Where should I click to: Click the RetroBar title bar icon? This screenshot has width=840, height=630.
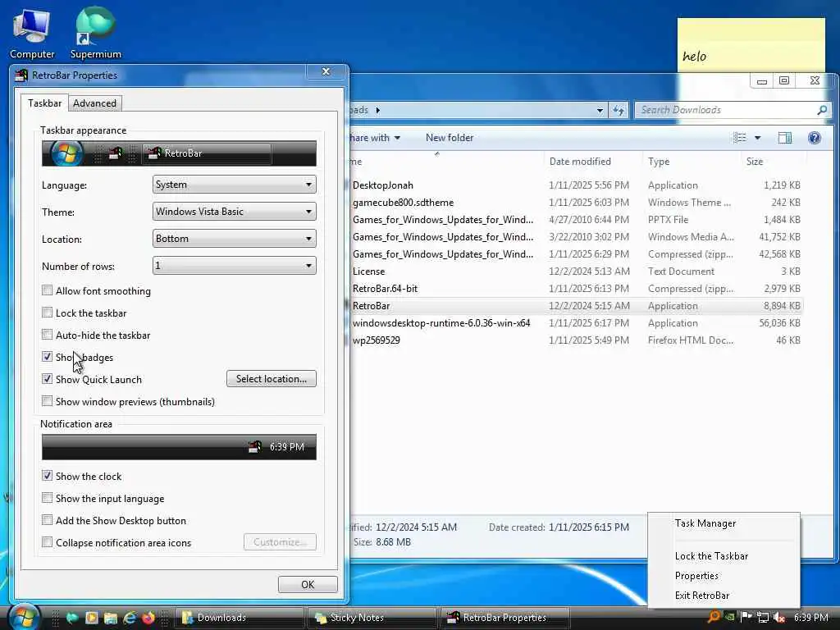pyautogui.click(x=21, y=75)
